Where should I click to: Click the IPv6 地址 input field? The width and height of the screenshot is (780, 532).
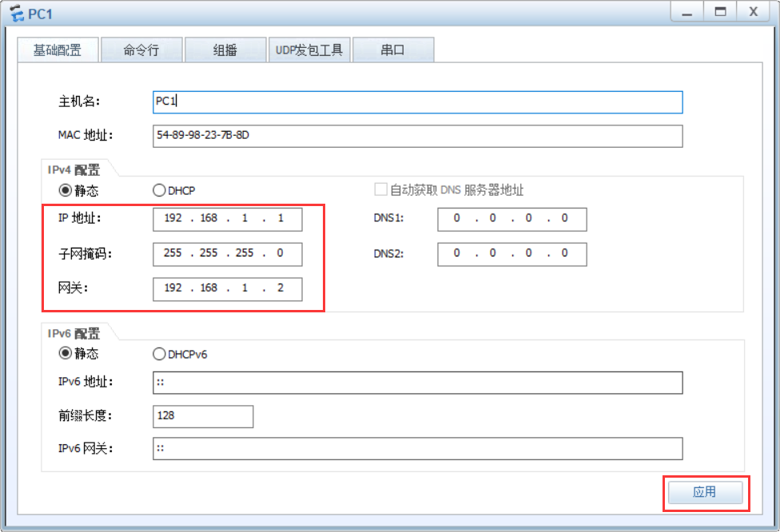click(x=417, y=383)
